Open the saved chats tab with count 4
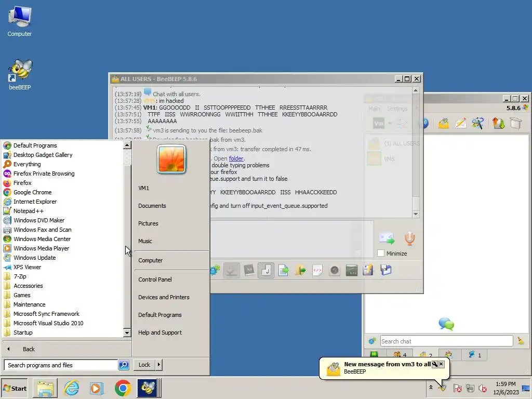This screenshot has width=532, height=399. tap(400, 354)
